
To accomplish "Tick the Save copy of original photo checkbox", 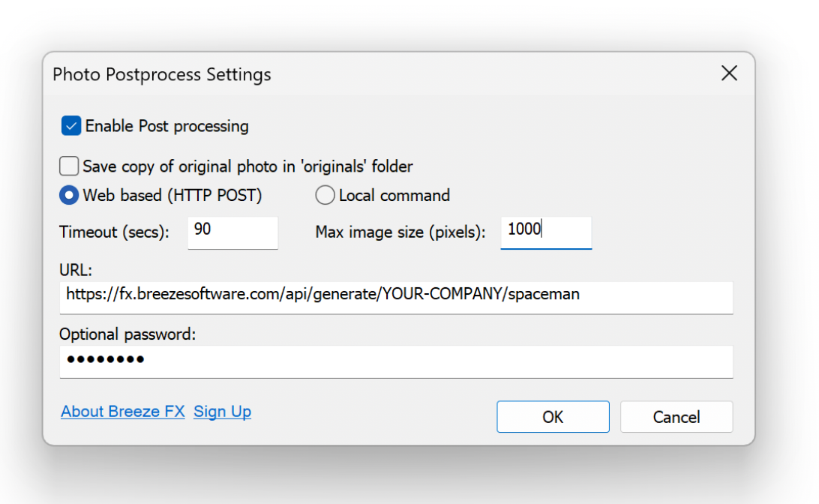I will click(69, 166).
